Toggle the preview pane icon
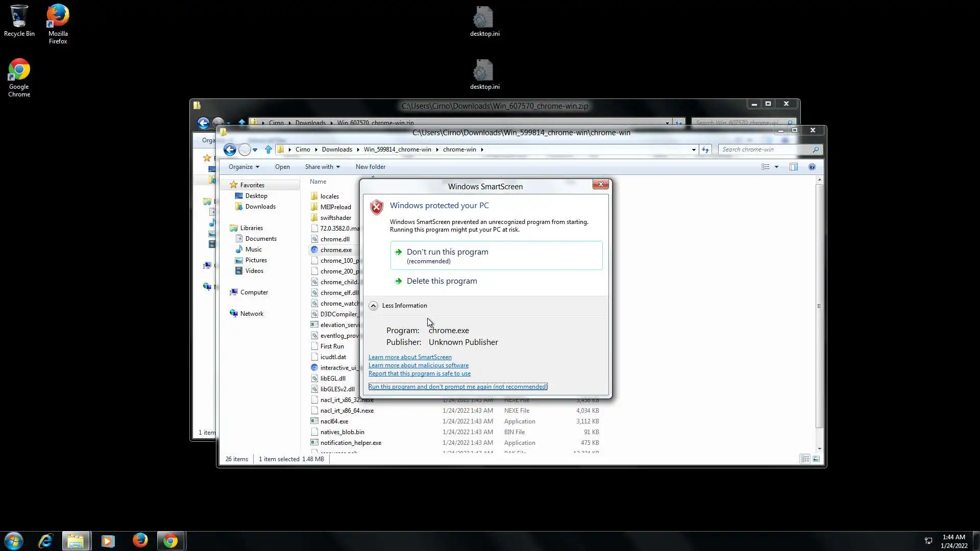Viewport: 980px width, 551px height. click(x=794, y=167)
